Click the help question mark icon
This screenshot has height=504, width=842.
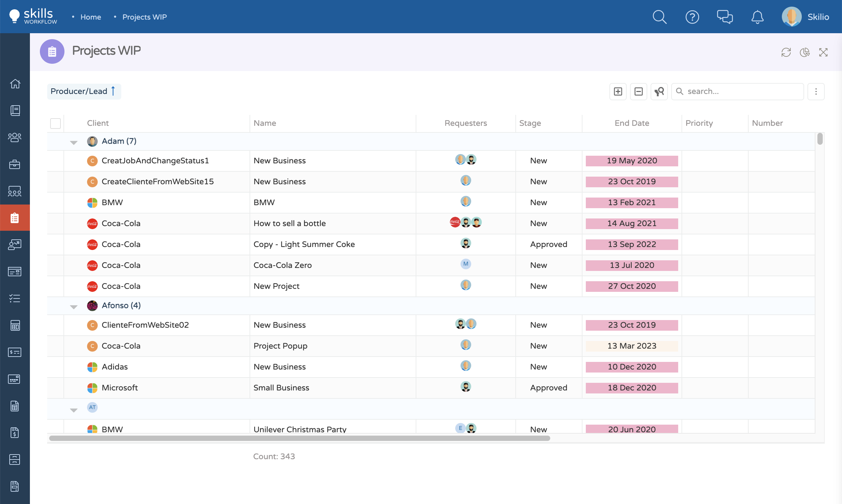692,17
